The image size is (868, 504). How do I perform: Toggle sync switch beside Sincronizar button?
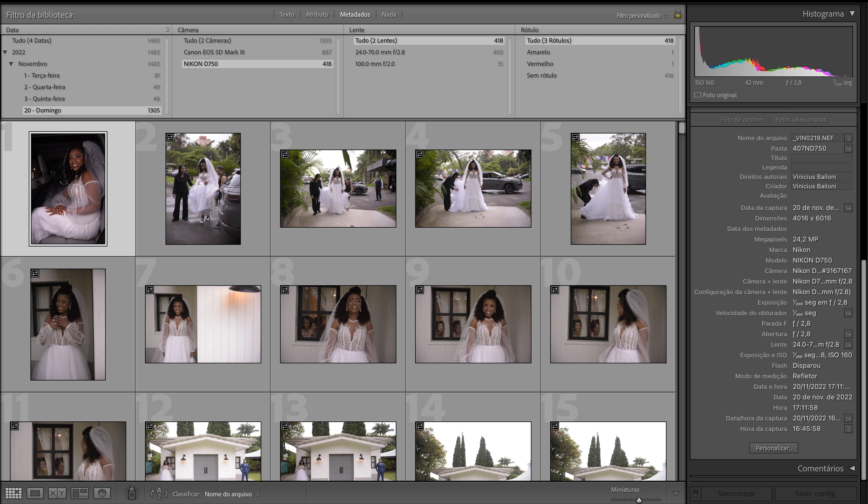696,493
